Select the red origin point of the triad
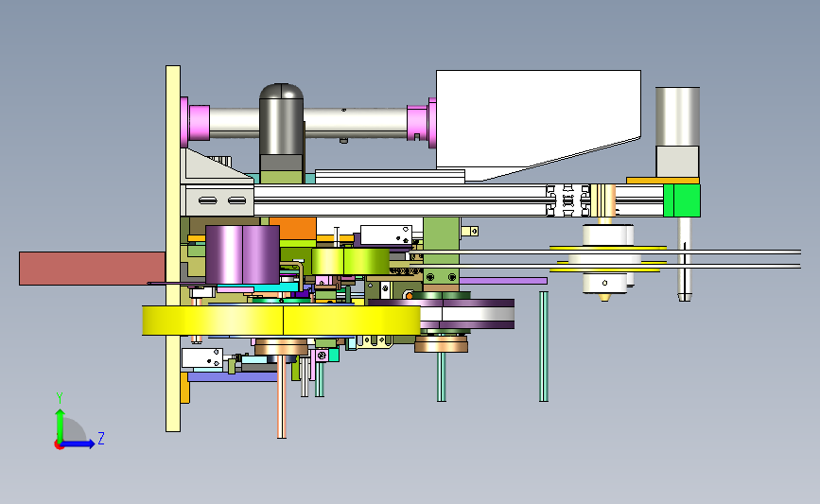Image resolution: width=820 pixels, height=504 pixels. [x=59, y=445]
